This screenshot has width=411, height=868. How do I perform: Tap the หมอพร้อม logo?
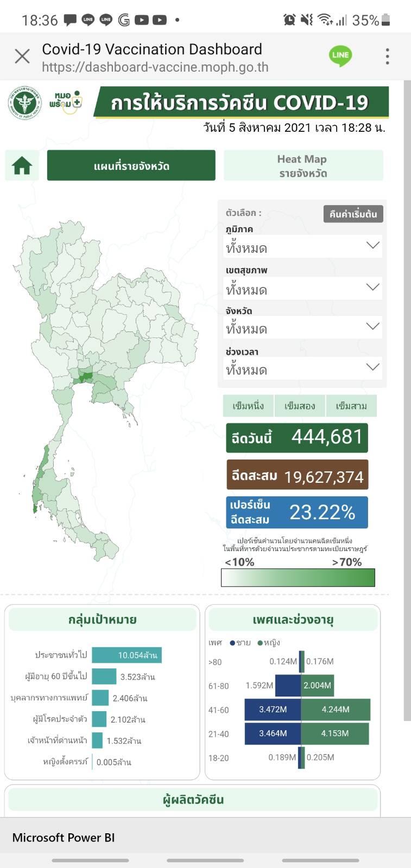[x=66, y=102]
